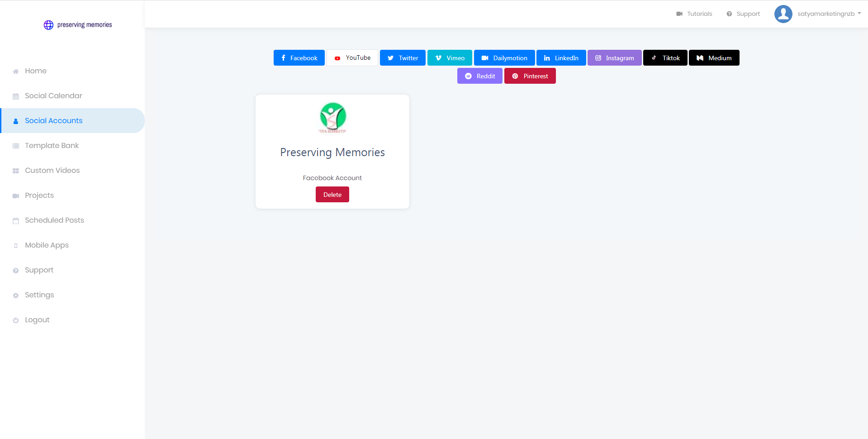This screenshot has height=439, width=868.
Task: Click the Scheduled Posts calendar icon
Action: 16,221
